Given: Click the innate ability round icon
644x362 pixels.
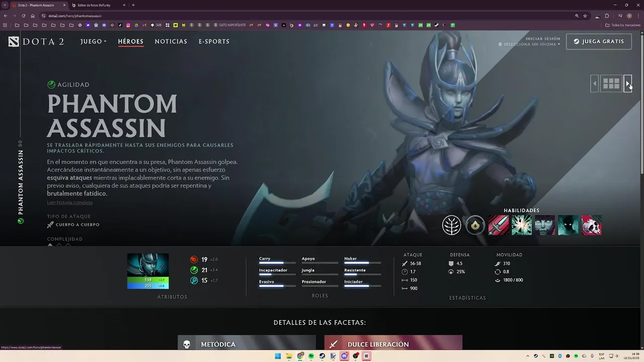Looking at the screenshot, I should pyautogui.click(x=475, y=225).
